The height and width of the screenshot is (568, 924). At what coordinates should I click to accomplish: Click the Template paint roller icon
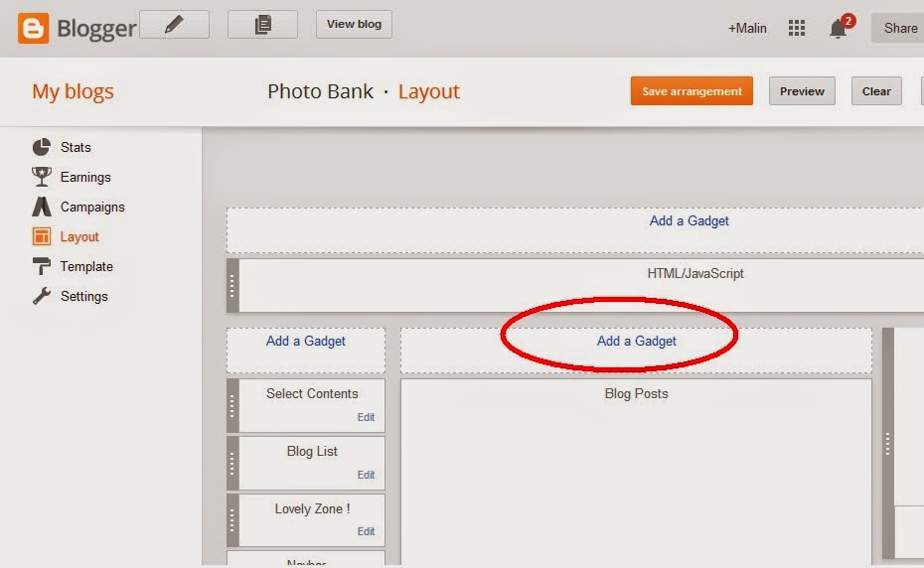[42, 266]
